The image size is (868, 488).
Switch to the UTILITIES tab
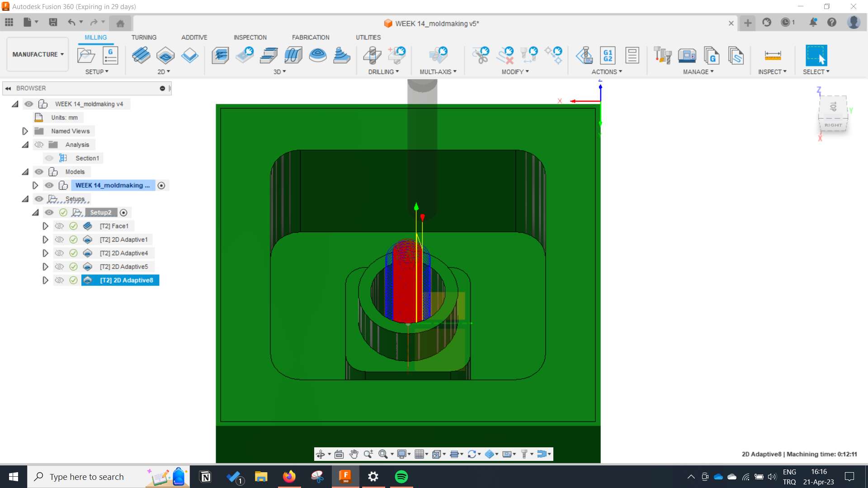(368, 38)
